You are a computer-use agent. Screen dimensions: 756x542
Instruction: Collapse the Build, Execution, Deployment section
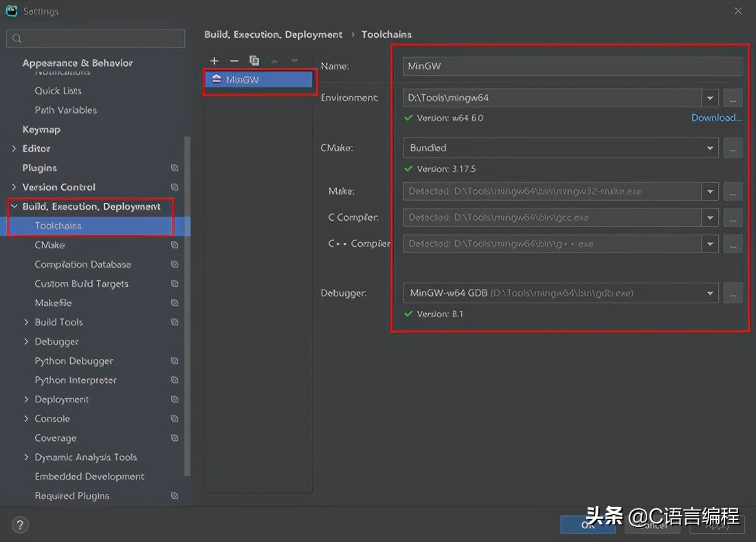coord(14,206)
